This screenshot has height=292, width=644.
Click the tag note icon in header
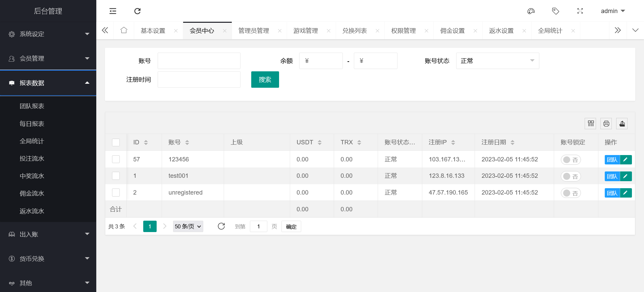tap(555, 11)
